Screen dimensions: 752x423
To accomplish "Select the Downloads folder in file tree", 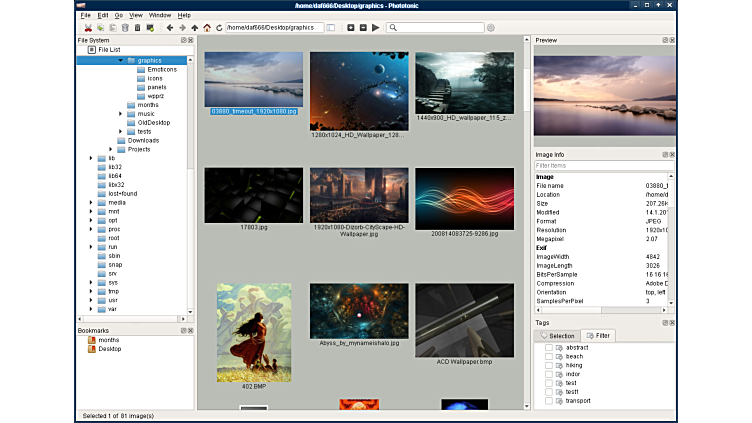I will pyautogui.click(x=143, y=140).
